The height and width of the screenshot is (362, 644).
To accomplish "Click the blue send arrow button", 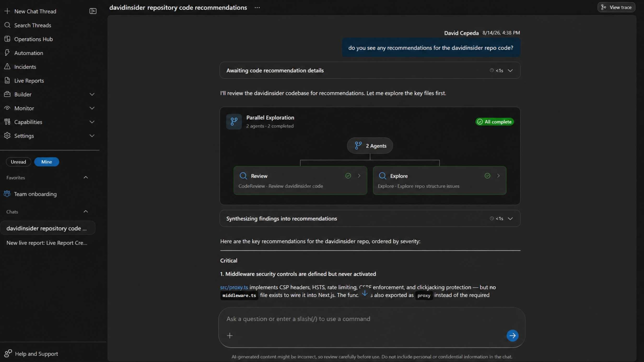I will pyautogui.click(x=512, y=335).
